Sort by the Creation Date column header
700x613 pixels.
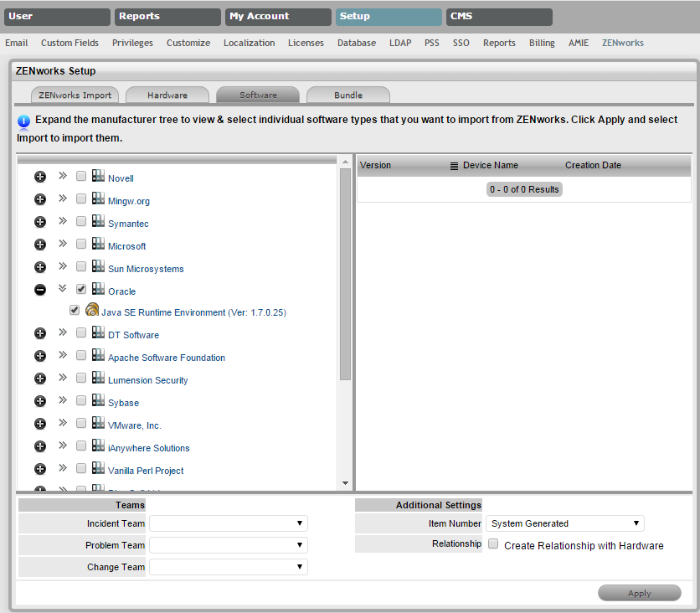(x=593, y=166)
